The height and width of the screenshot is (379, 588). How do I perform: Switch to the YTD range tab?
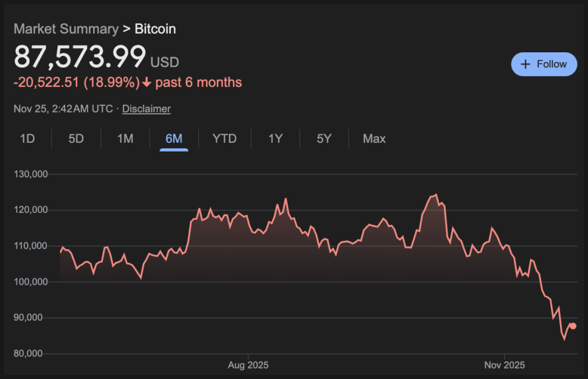225,139
